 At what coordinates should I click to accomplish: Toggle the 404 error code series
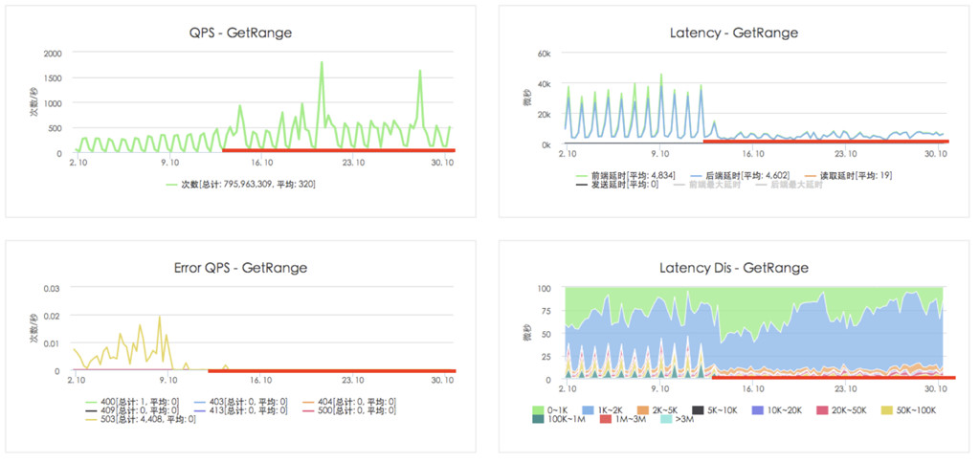pos(348,402)
